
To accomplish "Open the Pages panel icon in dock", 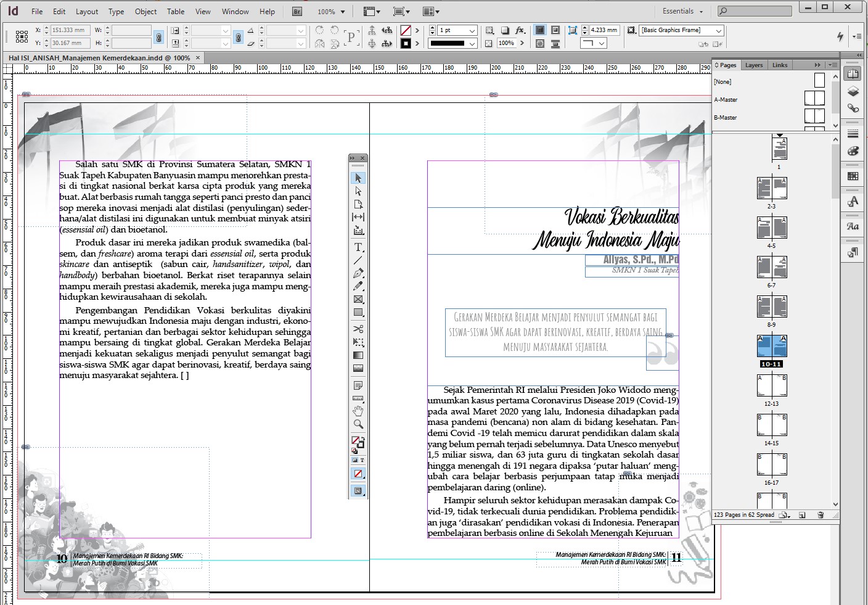I will (x=853, y=74).
